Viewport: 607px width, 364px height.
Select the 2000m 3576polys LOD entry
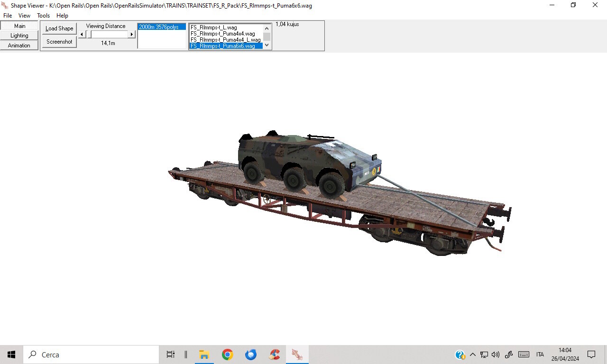pos(162,27)
